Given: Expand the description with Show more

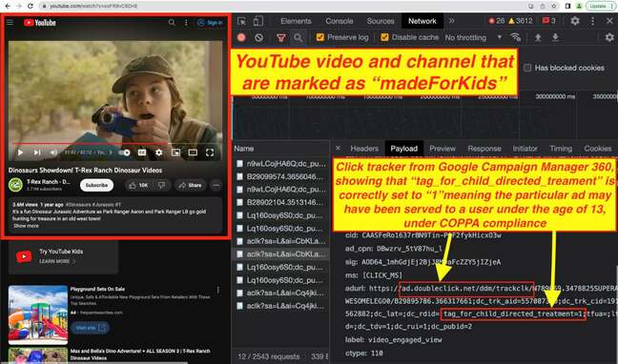Looking at the screenshot, I should tap(26, 226).
